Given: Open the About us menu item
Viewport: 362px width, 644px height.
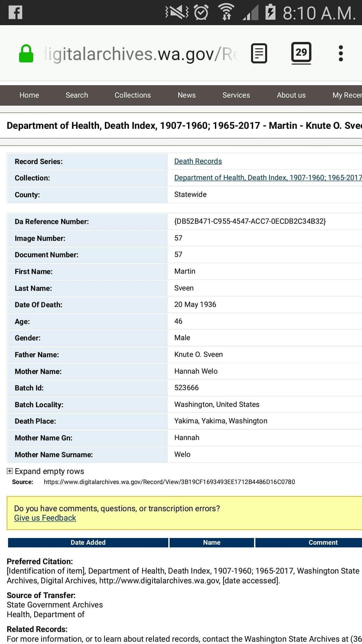Looking at the screenshot, I should click(x=291, y=95).
